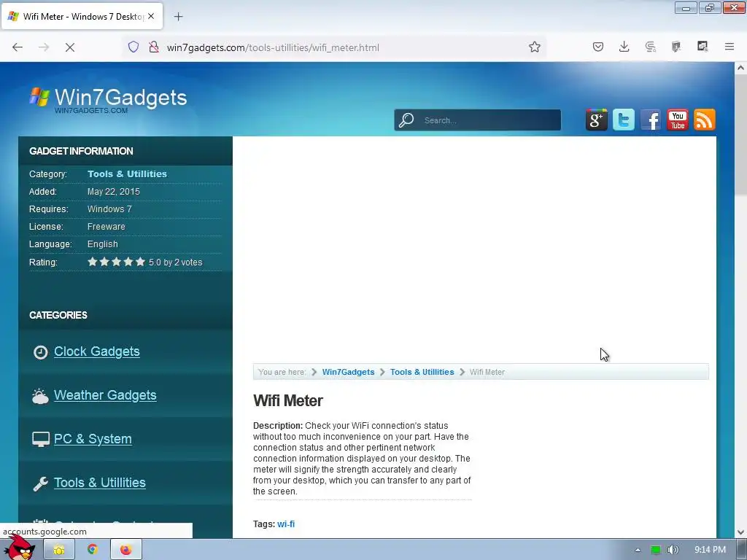The width and height of the screenshot is (747, 560).
Task: Click the magnifier search icon
Action: click(406, 120)
